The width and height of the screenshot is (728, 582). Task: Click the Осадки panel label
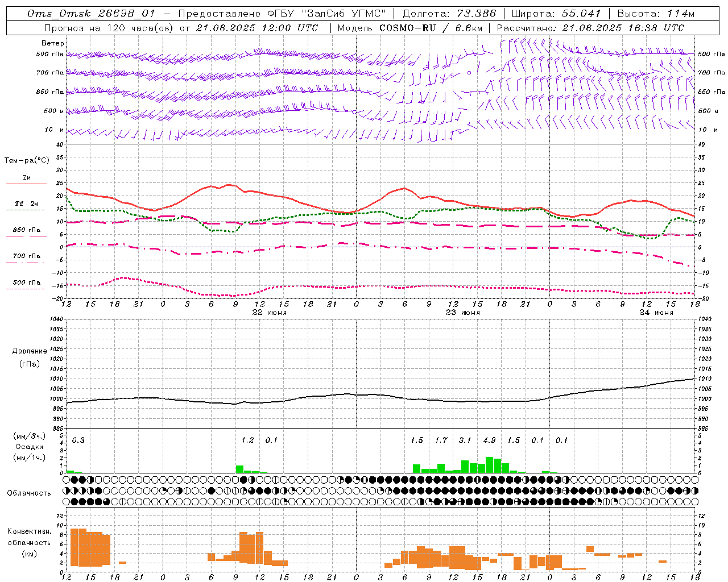pos(30,447)
